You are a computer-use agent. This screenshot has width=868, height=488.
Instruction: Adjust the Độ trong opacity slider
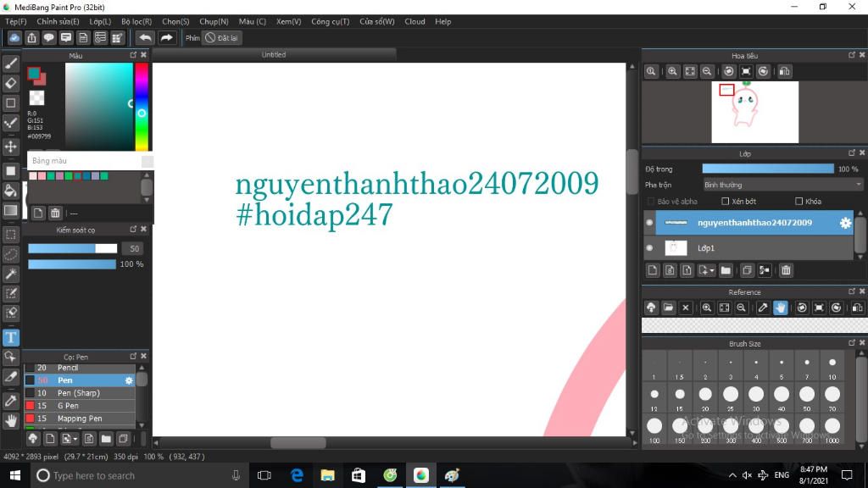768,169
